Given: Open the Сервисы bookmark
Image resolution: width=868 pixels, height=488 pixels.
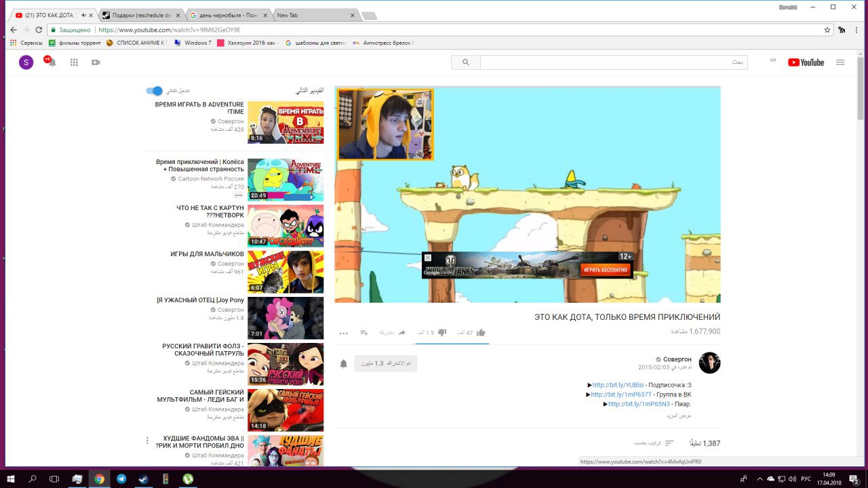Looking at the screenshot, I should click(26, 43).
